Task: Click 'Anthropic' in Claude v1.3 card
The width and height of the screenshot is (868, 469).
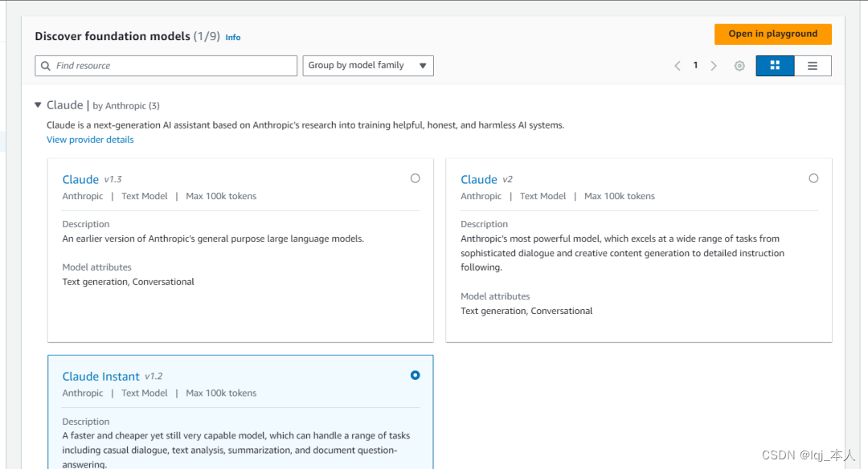Action: pos(83,196)
